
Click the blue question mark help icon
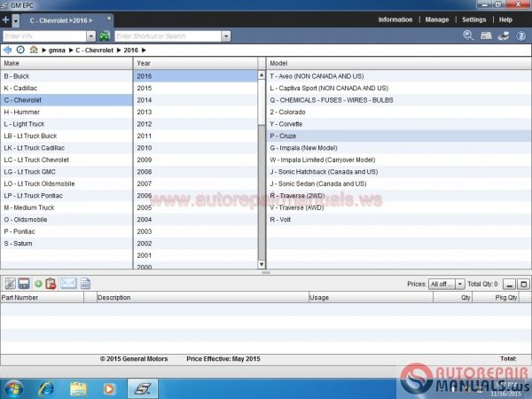[520, 35]
